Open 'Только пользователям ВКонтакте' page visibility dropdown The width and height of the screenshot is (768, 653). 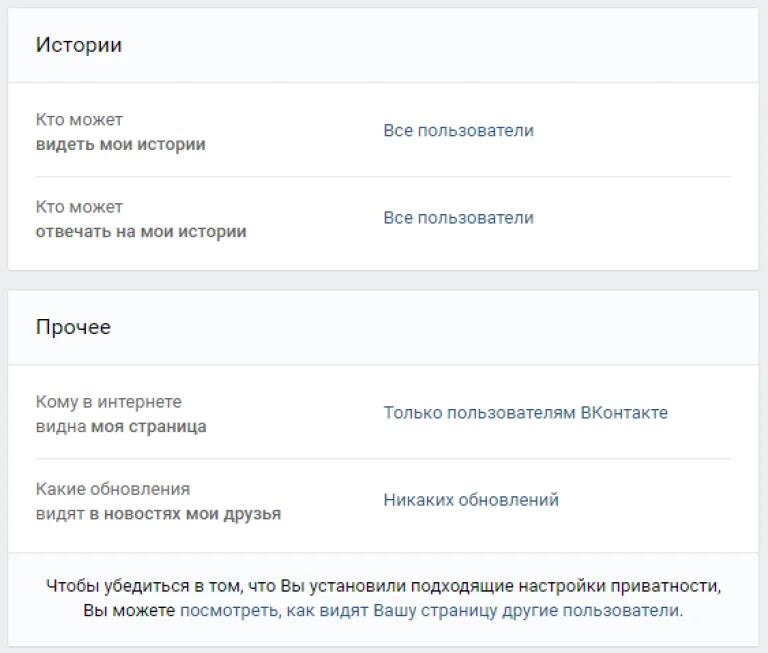click(x=526, y=413)
